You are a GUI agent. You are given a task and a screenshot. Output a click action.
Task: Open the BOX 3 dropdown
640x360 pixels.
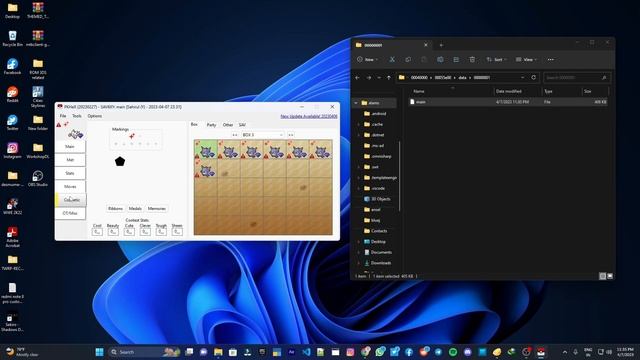[x=262, y=135]
